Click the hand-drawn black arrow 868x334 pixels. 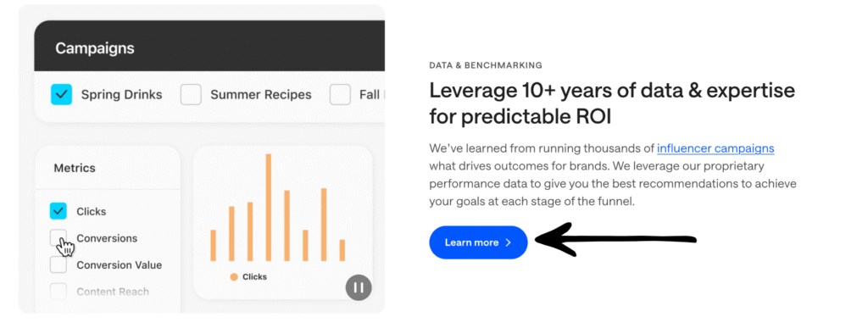coord(615,239)
